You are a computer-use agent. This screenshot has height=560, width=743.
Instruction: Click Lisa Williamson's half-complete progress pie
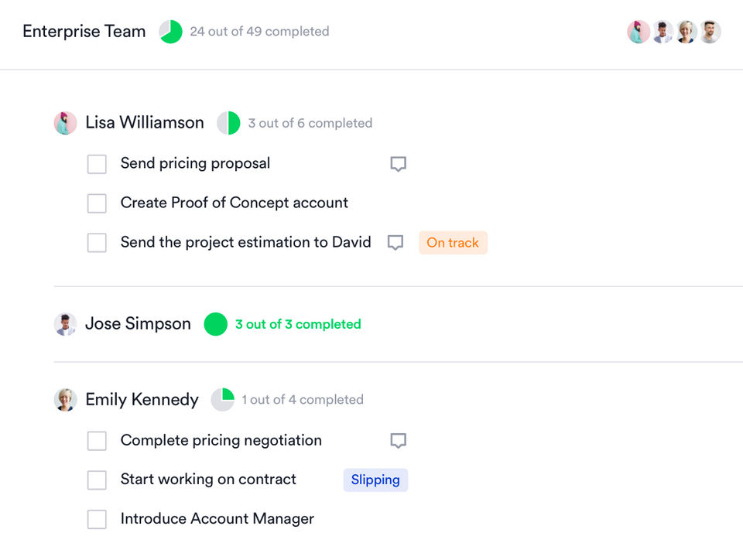coord(228,123)
